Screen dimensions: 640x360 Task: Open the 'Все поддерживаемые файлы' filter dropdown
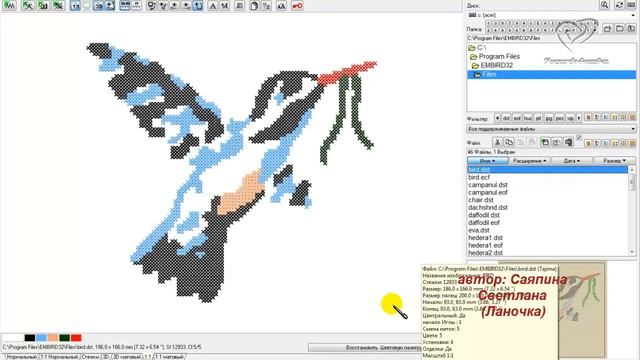point(551,129)
